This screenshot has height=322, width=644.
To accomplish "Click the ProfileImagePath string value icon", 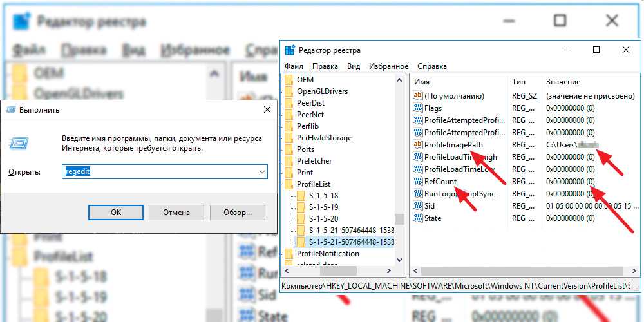I will pyautogui.click(x=417, y=145).
